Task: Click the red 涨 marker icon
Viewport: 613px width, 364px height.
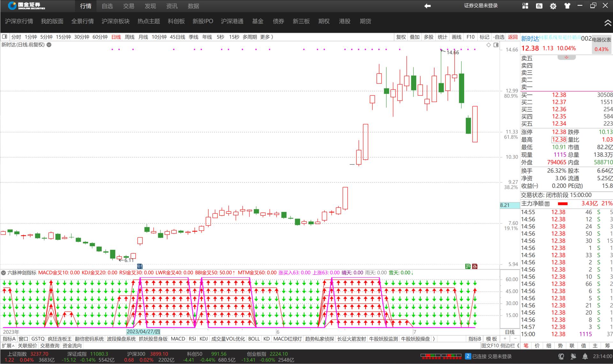Action: coord(475,266)
